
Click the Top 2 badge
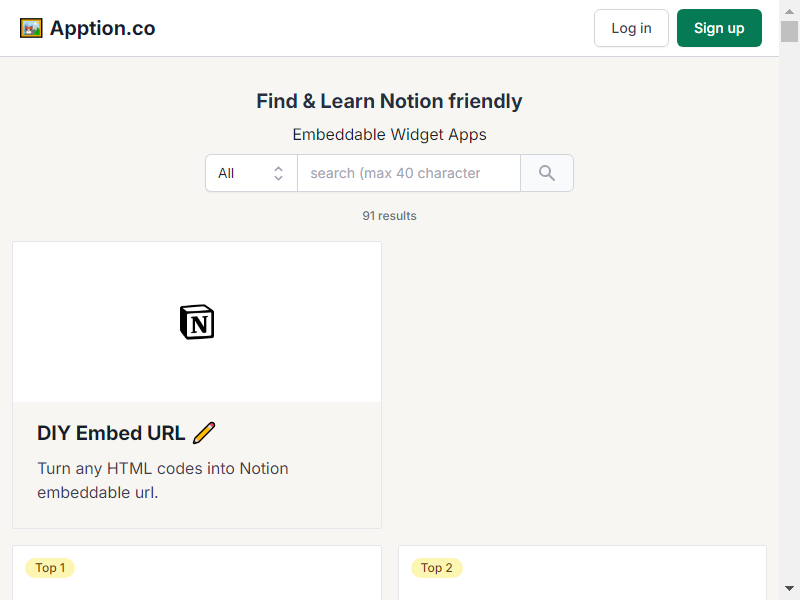[x=437, y=568]
